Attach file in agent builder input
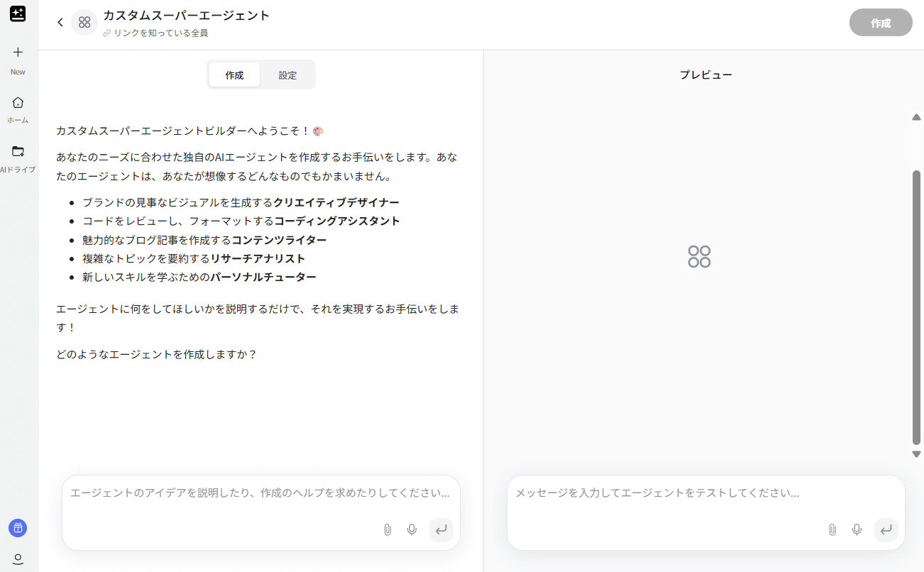 (x=387, y=529)
